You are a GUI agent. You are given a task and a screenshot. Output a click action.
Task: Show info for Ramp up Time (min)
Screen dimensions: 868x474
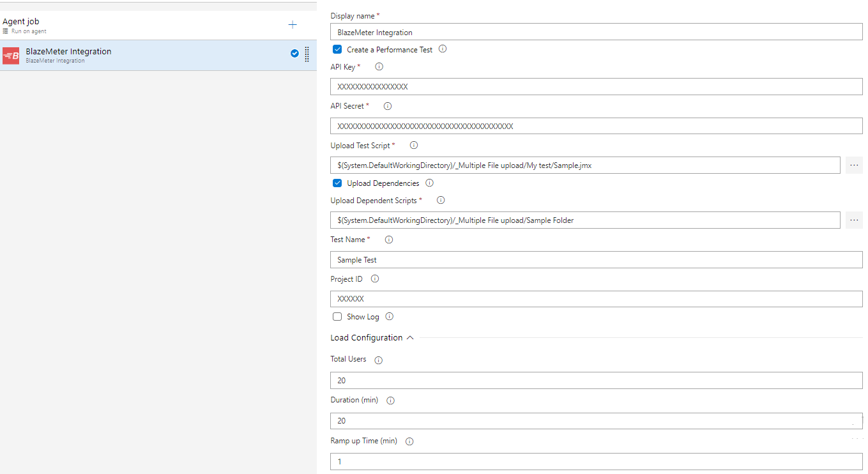409,441
